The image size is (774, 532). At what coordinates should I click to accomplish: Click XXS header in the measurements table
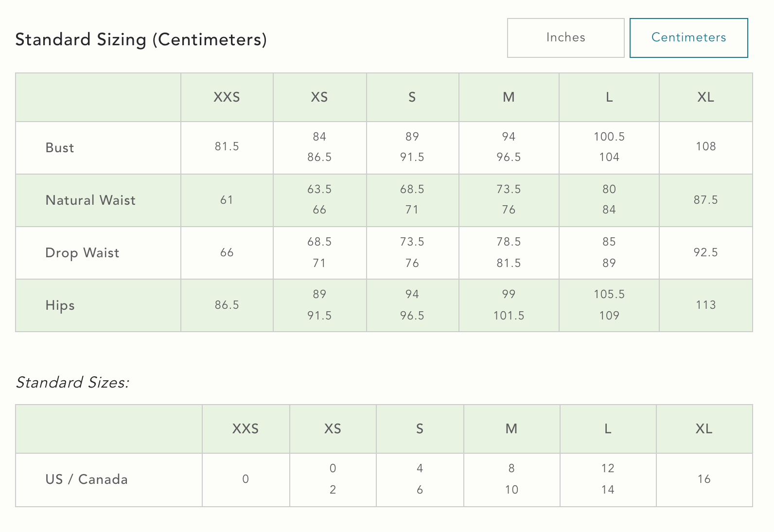click(227, 97)
